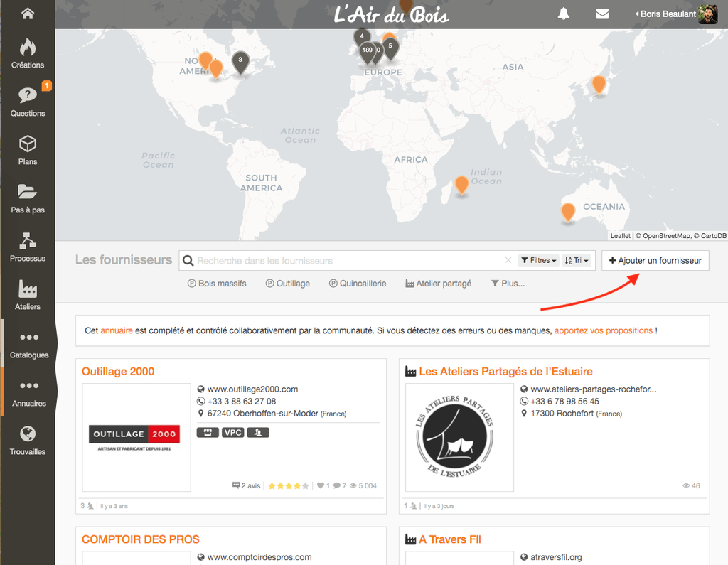728x565 pixels.
Task: Open the Tri sorting dropdown
Action: (576, 260)
